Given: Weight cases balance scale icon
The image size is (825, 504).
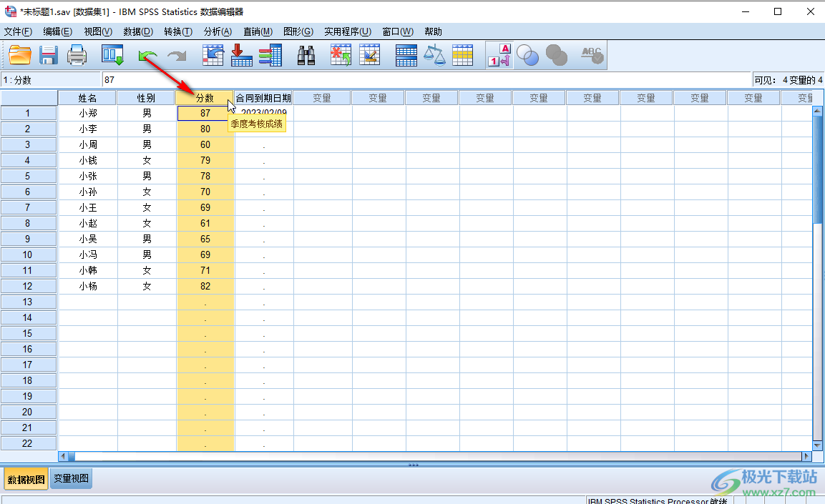Looking at the screenshot, I should [x=434, y=55].
